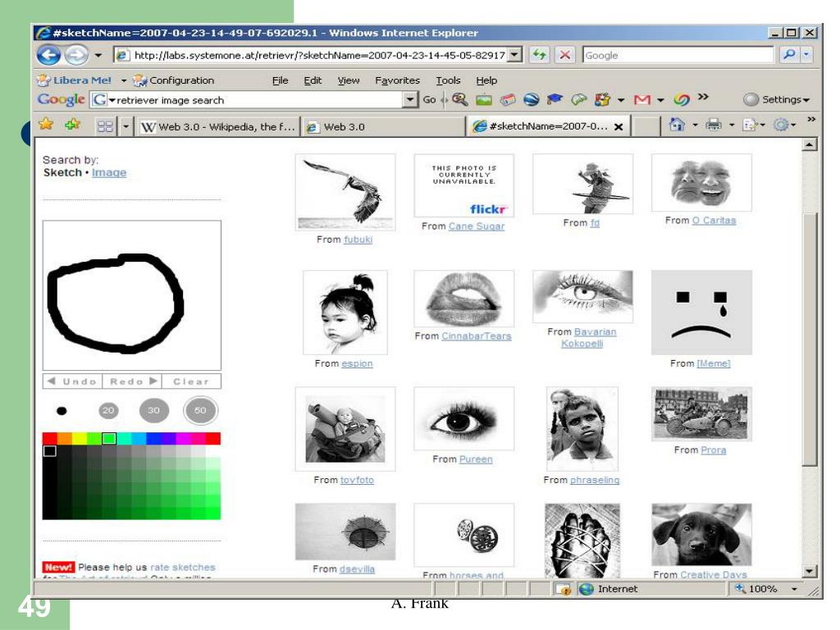This screenshot has width=840, height=630.
Task: Open the Help menu
Action: coord(486,80)
